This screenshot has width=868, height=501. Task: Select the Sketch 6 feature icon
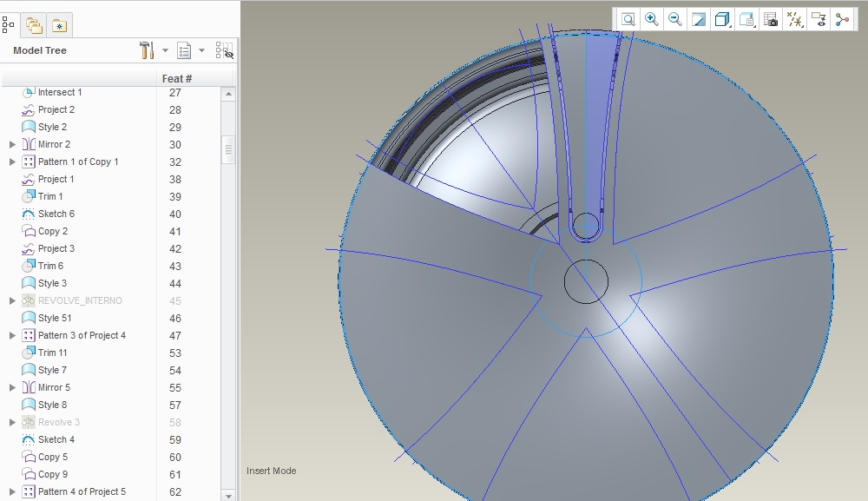pyautogui.click(x=29, y=214)
